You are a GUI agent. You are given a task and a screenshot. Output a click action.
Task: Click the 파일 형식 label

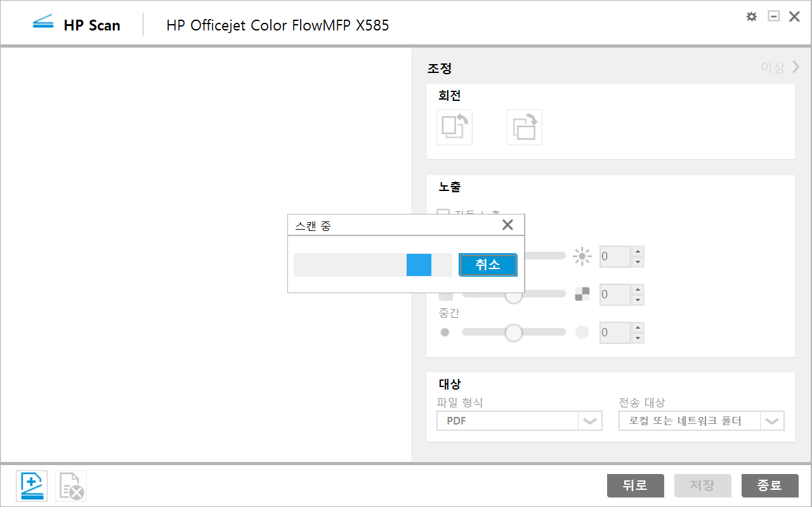click(x=460, y=402)
